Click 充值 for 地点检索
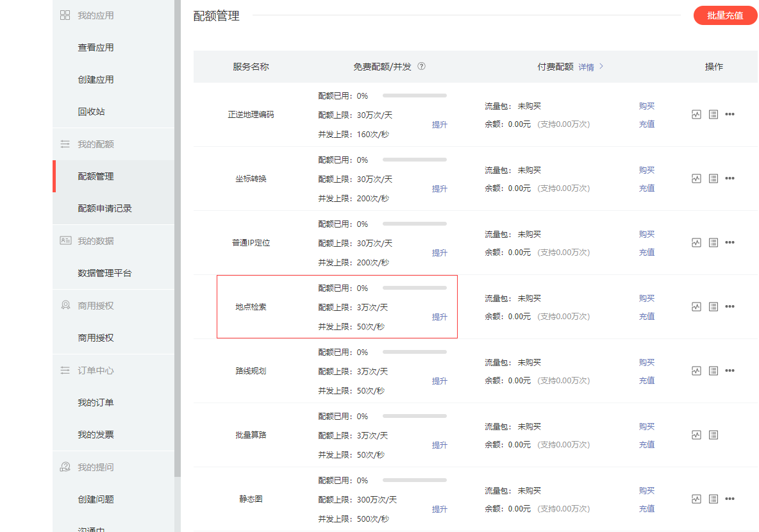759x532 pixels. pyautogui.click(x=647, y=317)
